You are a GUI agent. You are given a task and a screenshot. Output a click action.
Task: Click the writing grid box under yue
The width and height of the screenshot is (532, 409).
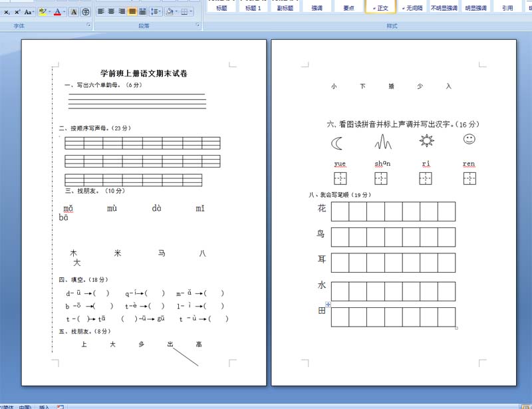(340, 178)
